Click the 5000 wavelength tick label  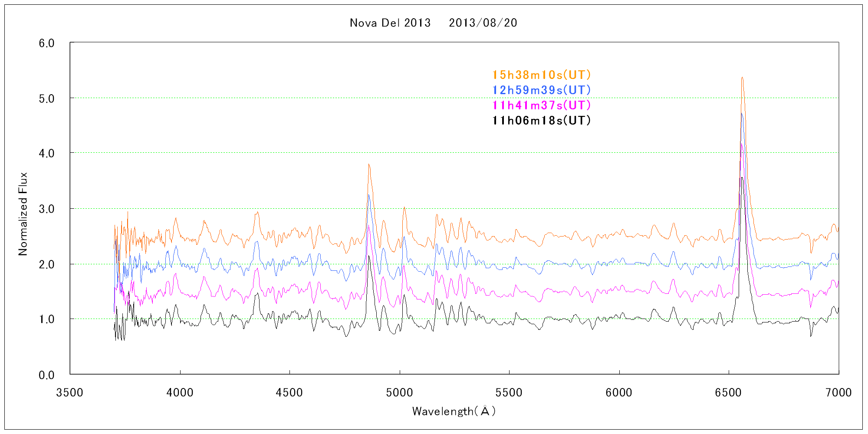tap(399, 393)
